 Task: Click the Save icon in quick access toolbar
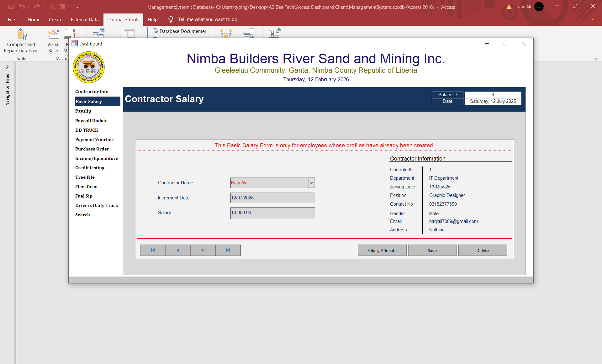click(x=11, y=6)
